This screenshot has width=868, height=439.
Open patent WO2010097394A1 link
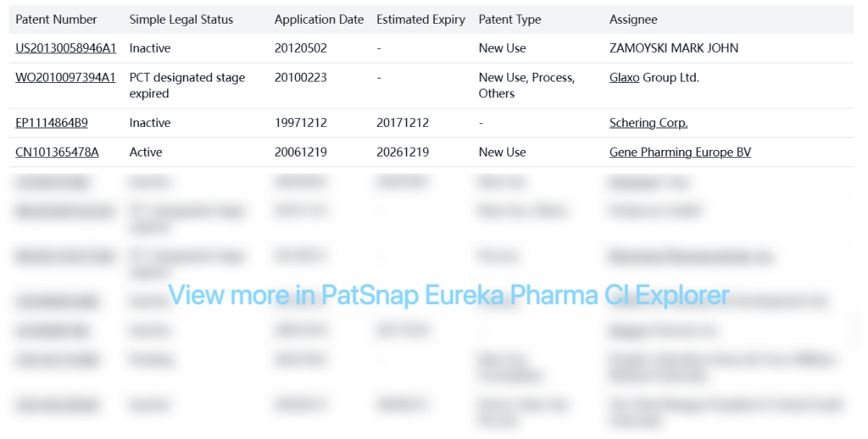coord(65,78)
